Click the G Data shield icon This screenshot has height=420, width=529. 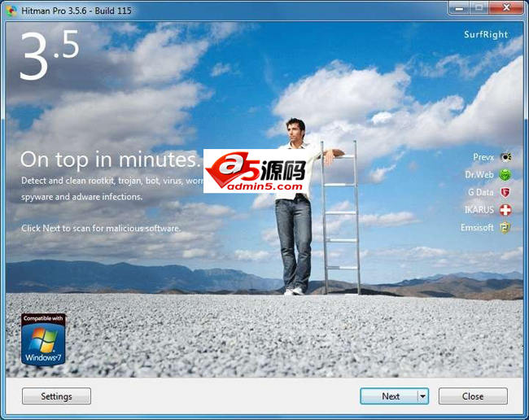[x=505, y=193]
